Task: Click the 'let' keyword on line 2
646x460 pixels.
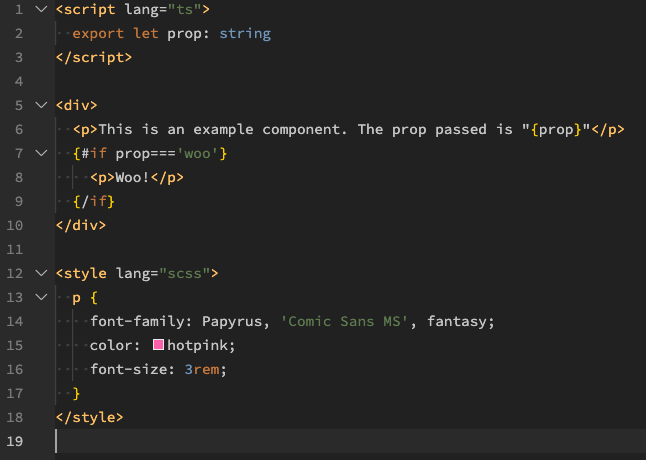Action: [146, 33]
